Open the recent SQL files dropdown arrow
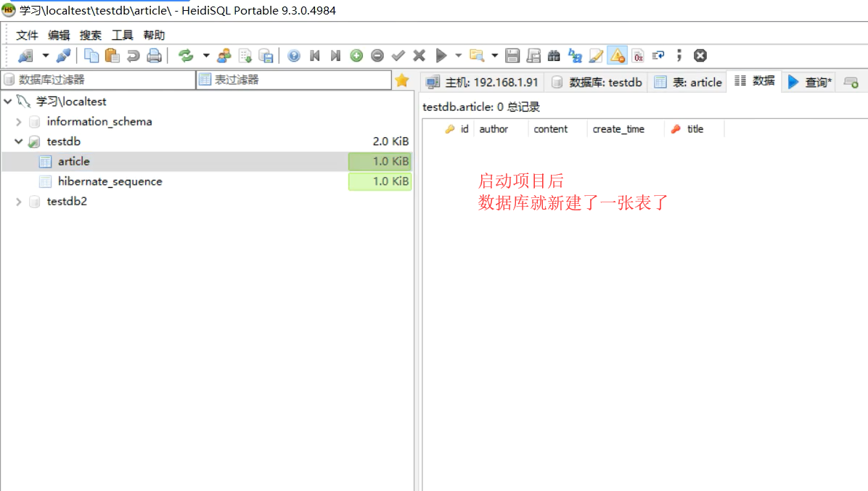 point(494,56)
